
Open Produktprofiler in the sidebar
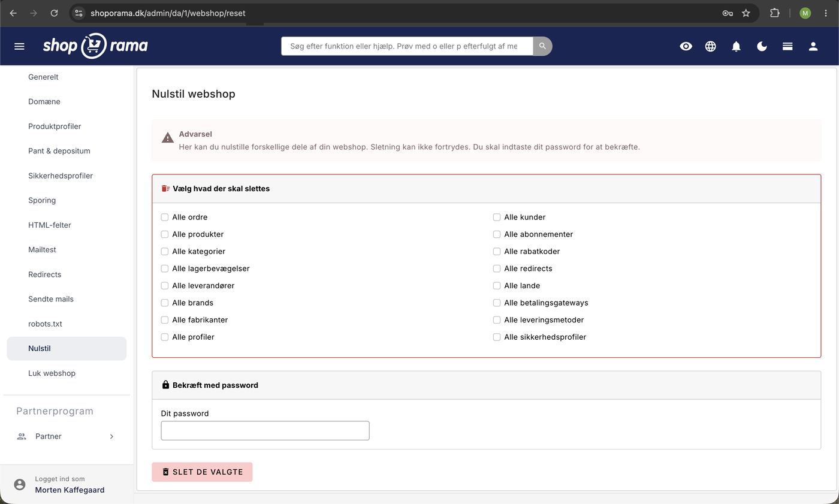click(67, 126)
